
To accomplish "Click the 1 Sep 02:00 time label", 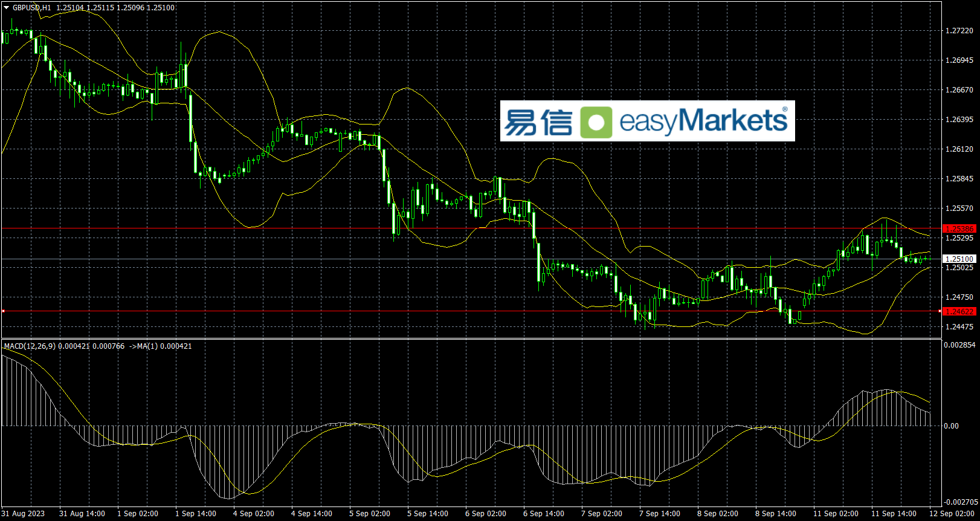I will [x=138, y=514].
